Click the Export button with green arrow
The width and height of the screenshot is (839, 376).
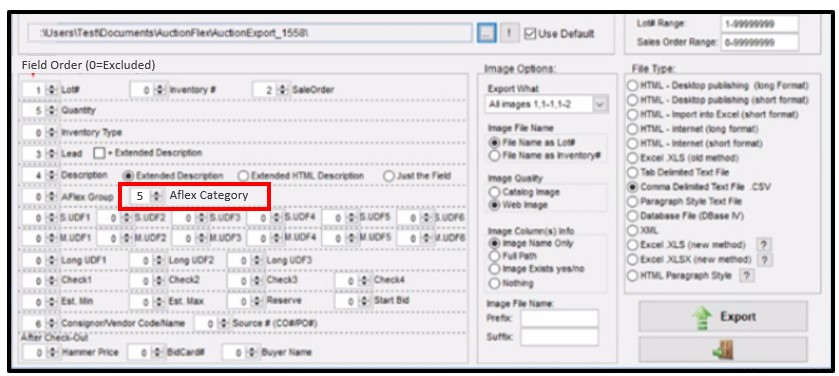723,317
